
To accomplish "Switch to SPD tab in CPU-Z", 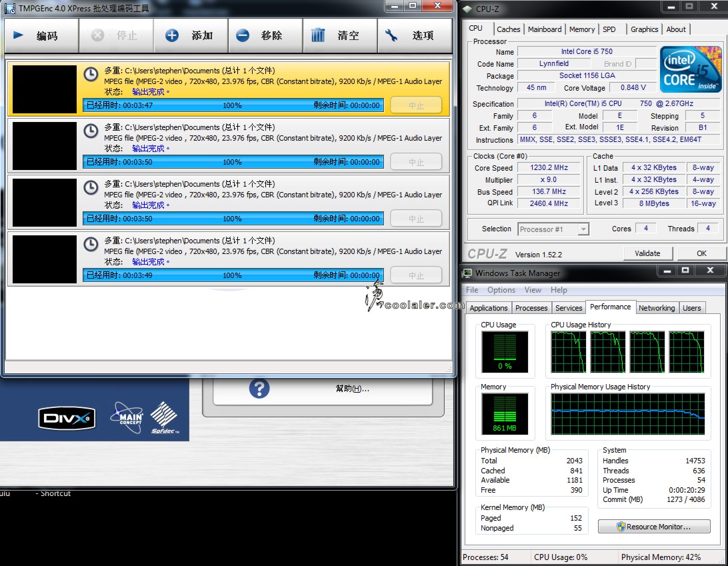I will coord(609,29).
